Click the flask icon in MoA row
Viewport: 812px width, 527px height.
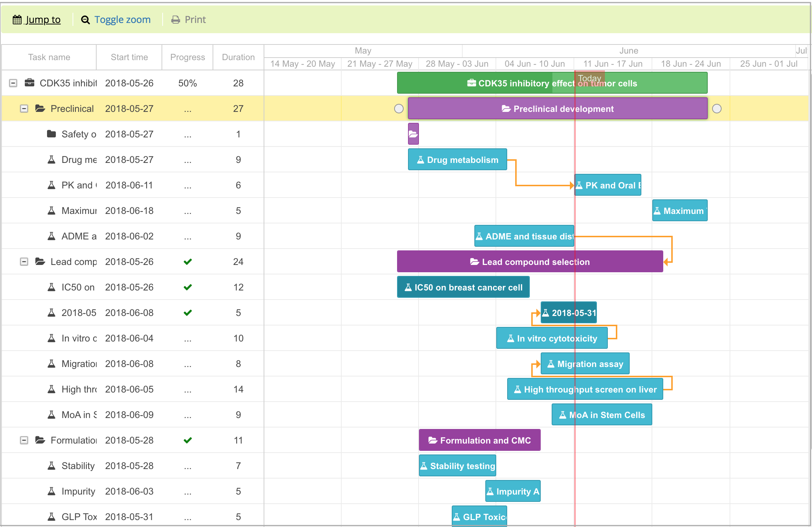pyautogui.click(x=51, y=414)
